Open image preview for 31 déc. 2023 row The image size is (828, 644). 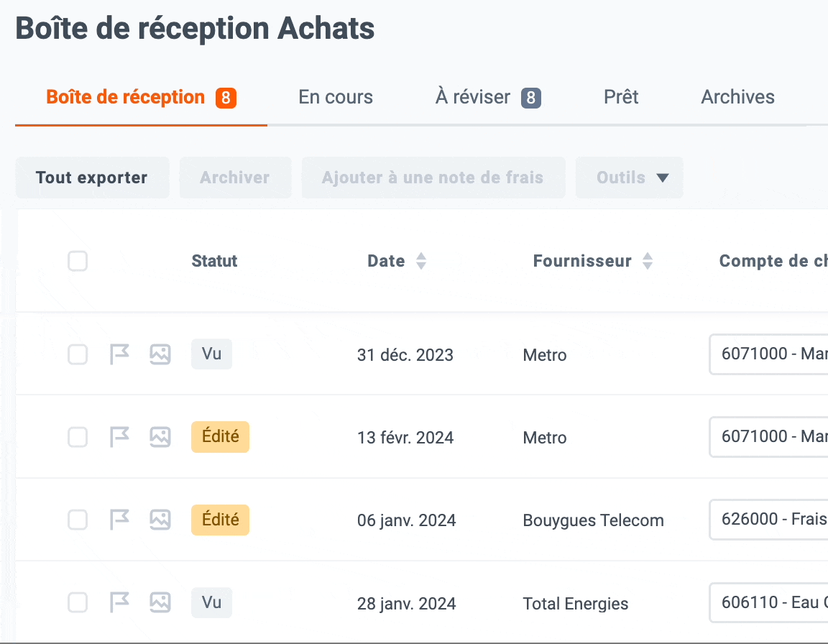point(160,354)
